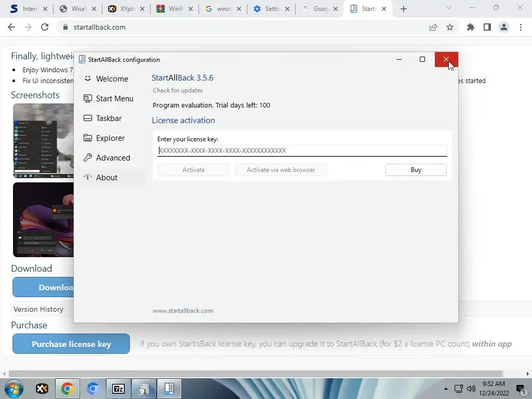Share this page using Chrome share icon
This screenshot has height=399, width=532.
pos(433,27)
